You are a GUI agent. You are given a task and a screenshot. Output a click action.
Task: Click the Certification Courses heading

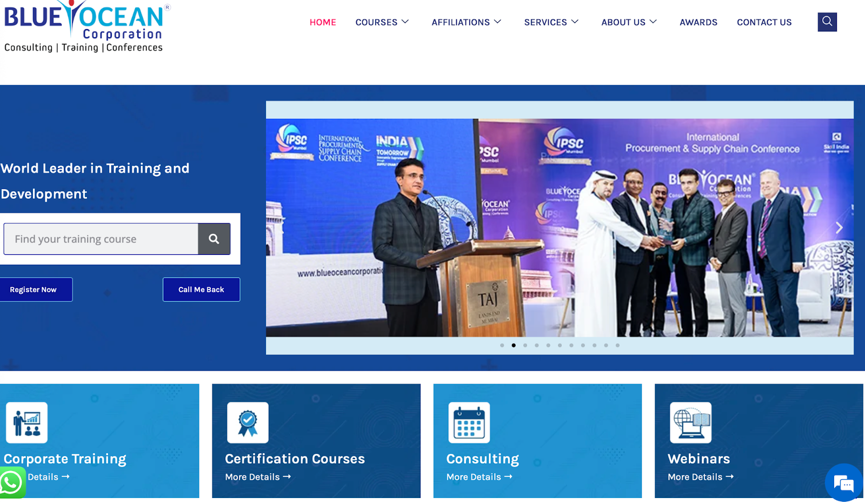coord(295,459)
